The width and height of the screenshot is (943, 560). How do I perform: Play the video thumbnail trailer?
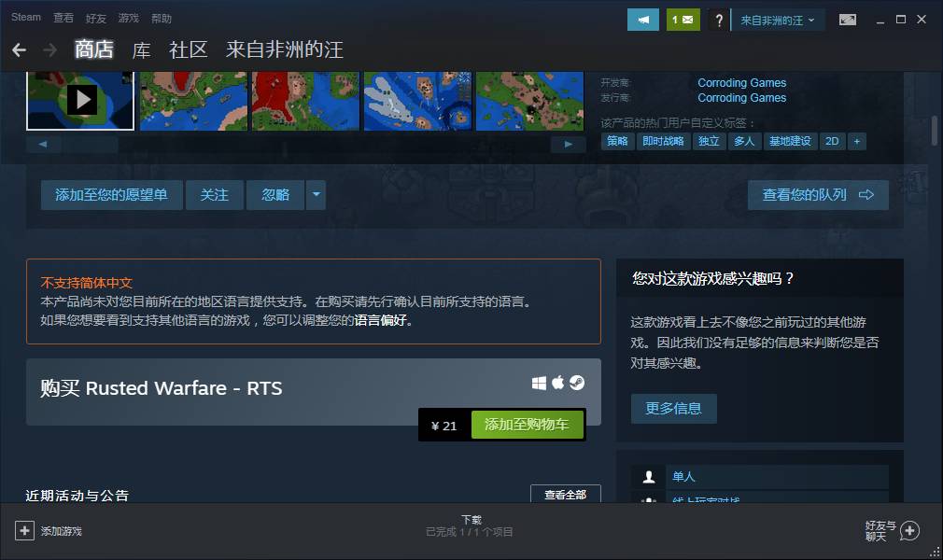click(81, 99)
